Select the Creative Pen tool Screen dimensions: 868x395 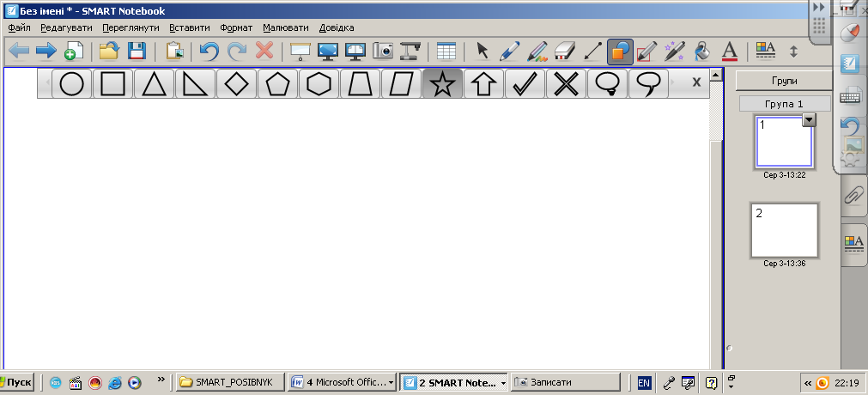(x=537, y=52)
